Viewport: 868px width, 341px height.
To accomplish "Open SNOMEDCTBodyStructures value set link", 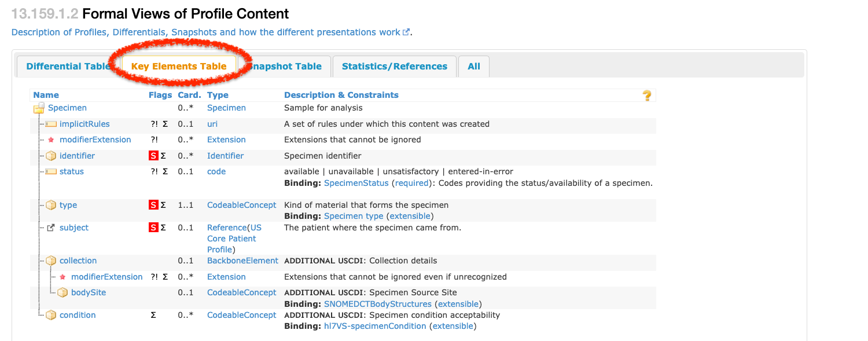I will 377,304.
